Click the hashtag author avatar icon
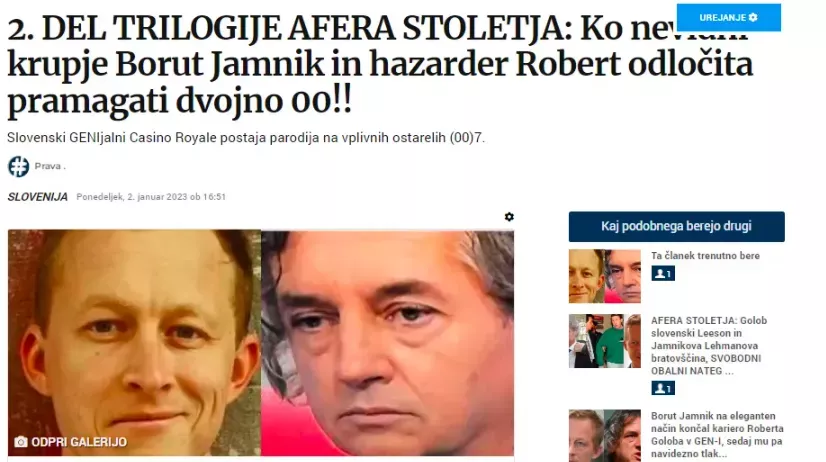826x462 pixels. pyautogui.click(x=18, y=166)
